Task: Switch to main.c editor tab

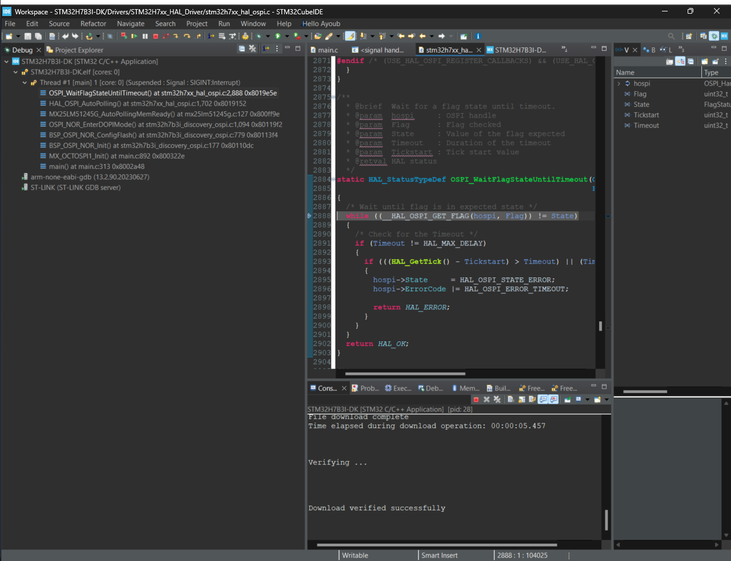Action: pyautogui.click(x=324, y=50)
